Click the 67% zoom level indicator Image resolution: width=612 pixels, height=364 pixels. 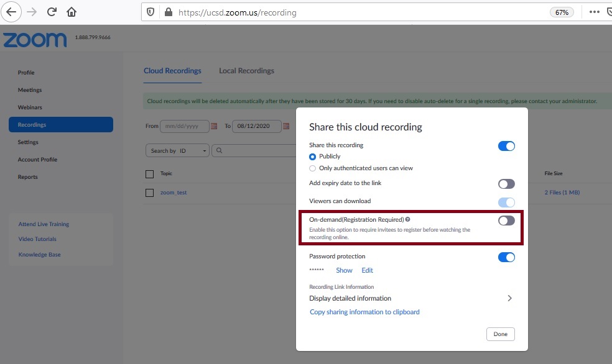[x=562, y=12]
